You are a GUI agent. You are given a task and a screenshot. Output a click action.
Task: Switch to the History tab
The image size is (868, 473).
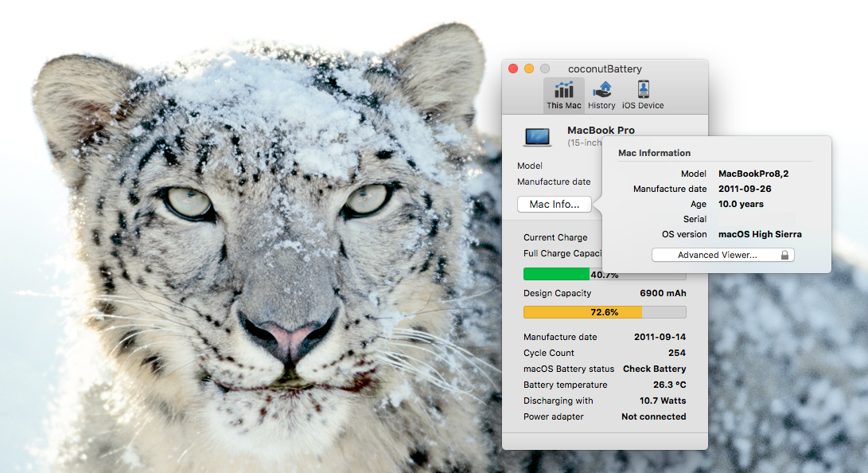(x=601, y=95)
